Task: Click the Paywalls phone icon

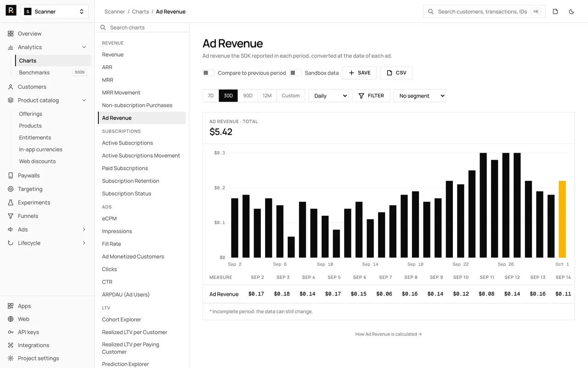Action: 11,175
